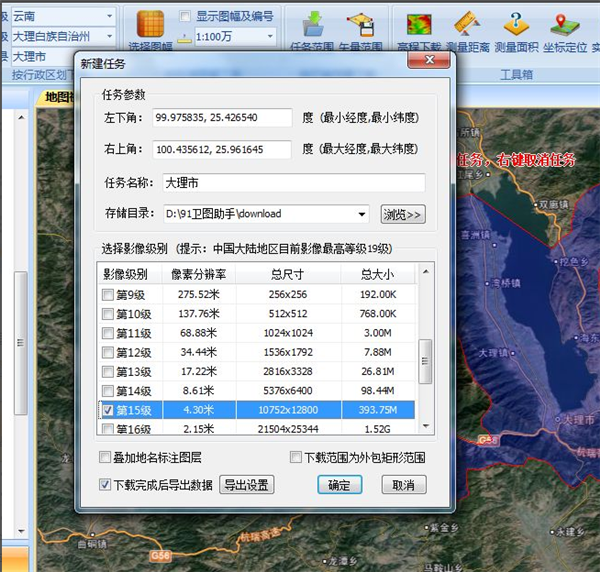
Task: Switch to the 地图 tab
Action: click(54, 97)
